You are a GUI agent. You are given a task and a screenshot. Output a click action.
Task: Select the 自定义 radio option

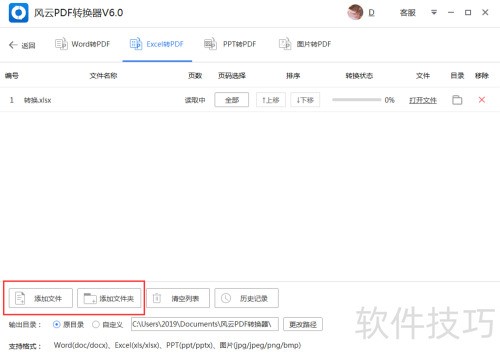[107, 324]
